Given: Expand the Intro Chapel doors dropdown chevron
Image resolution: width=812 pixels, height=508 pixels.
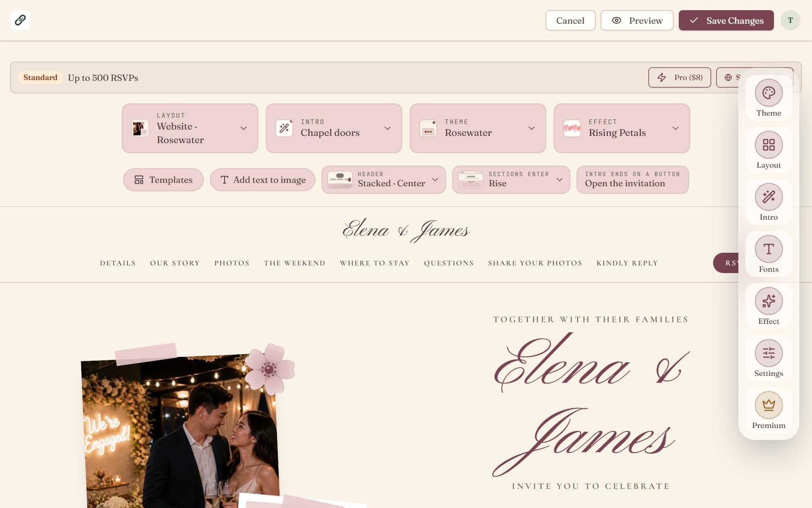Looking at the screenshot, I should [x=387, y=128].
